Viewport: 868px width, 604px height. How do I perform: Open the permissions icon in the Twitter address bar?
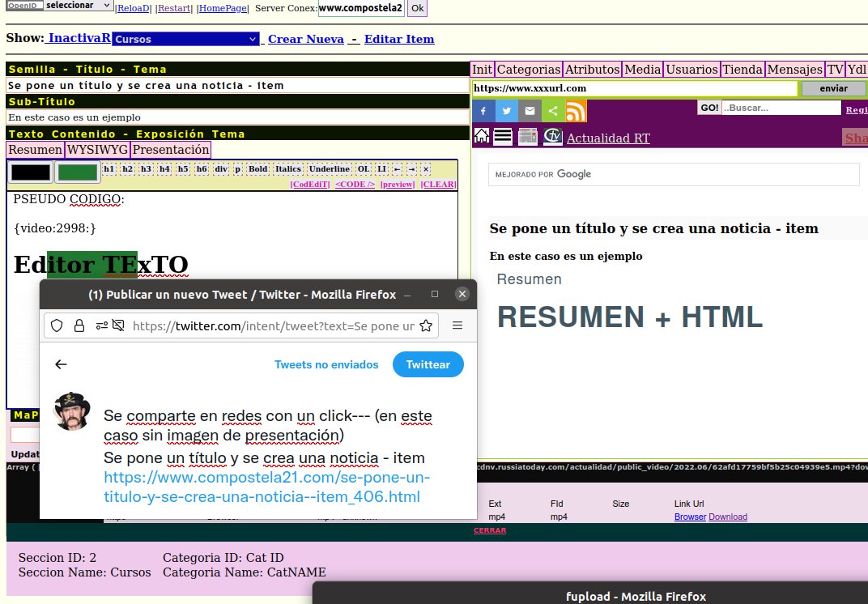[101, 325]
